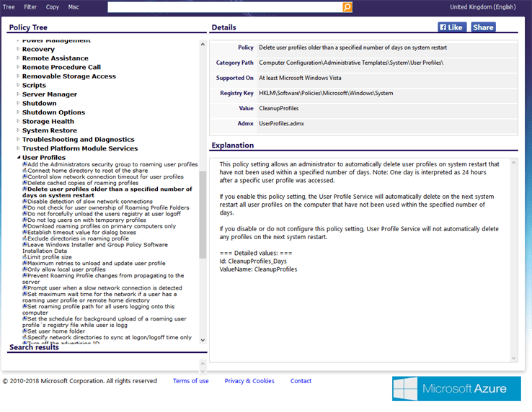
Task: Click registry key value HKLM\Software\Policies text
Action: [326, 93]
